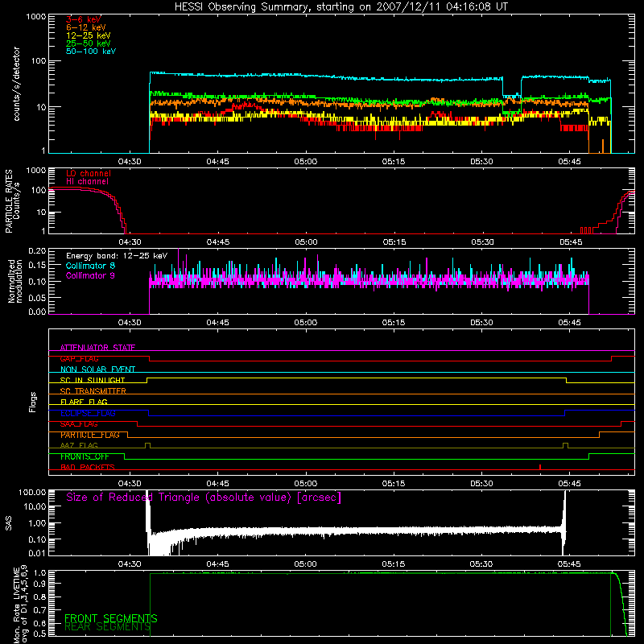Viewport: 644px width, 644px height.
Task: Click the red 3-6 keV legend label
Action: (84, 19)
